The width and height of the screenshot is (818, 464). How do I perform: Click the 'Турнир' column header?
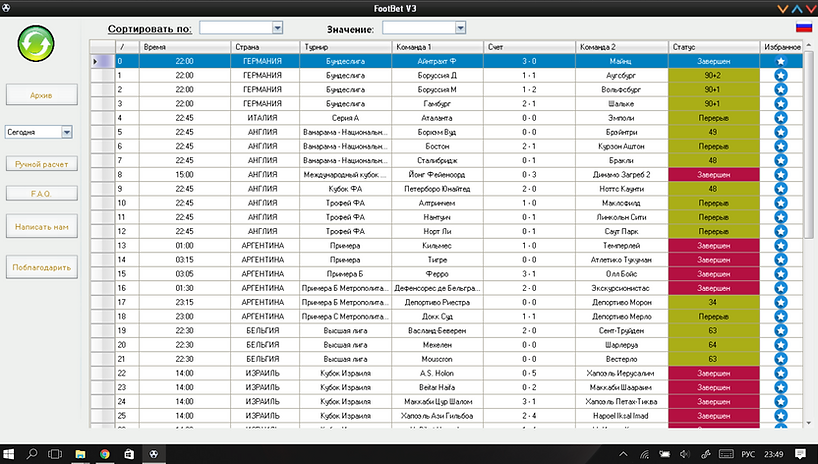(x=346, y=47)
